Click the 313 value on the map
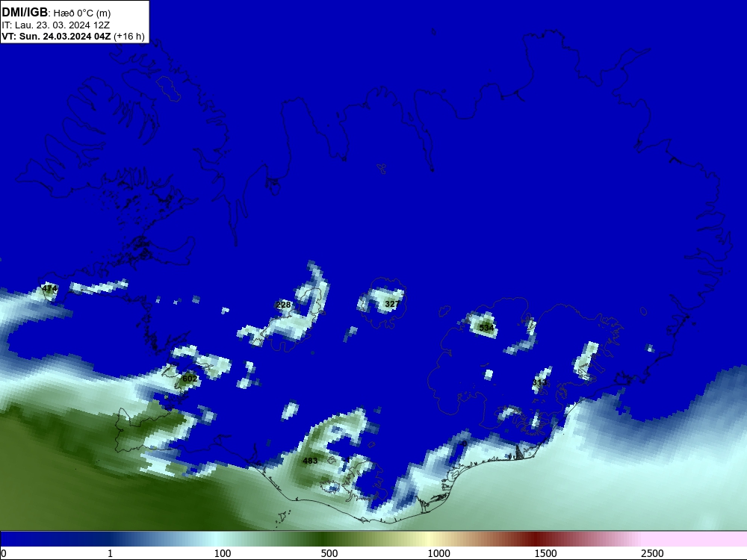Screen dimensions: 747x560 [x=540, y=382]
